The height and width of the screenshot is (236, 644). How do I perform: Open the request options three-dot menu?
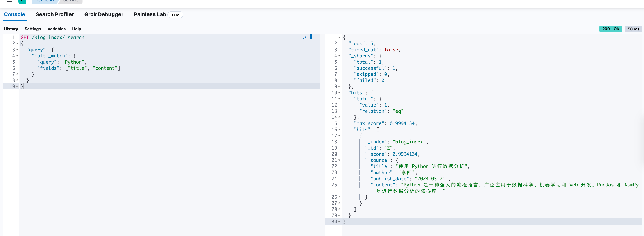point(311,37)
